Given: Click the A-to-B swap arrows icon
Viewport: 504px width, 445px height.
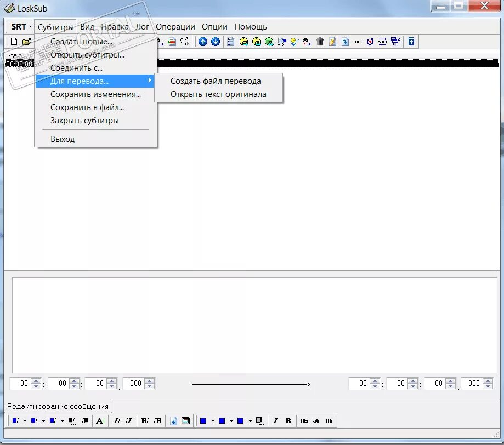Looking at the screenshot, I should (185, 42).
